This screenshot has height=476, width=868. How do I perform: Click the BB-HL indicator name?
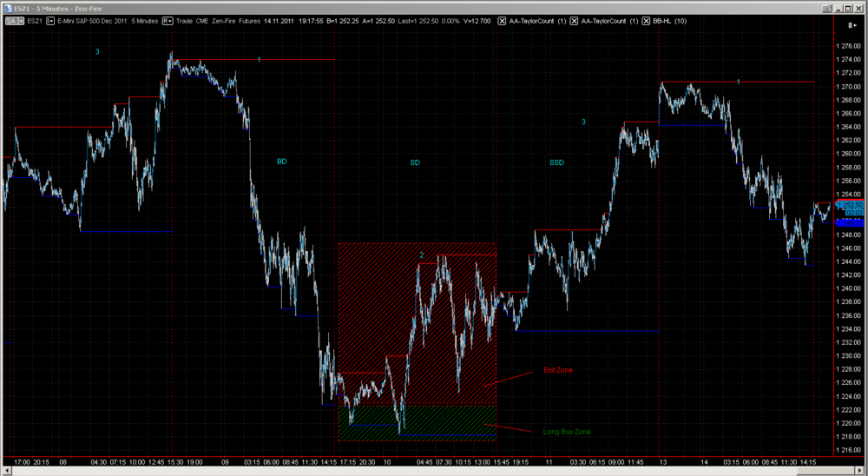tap(662, 21)
